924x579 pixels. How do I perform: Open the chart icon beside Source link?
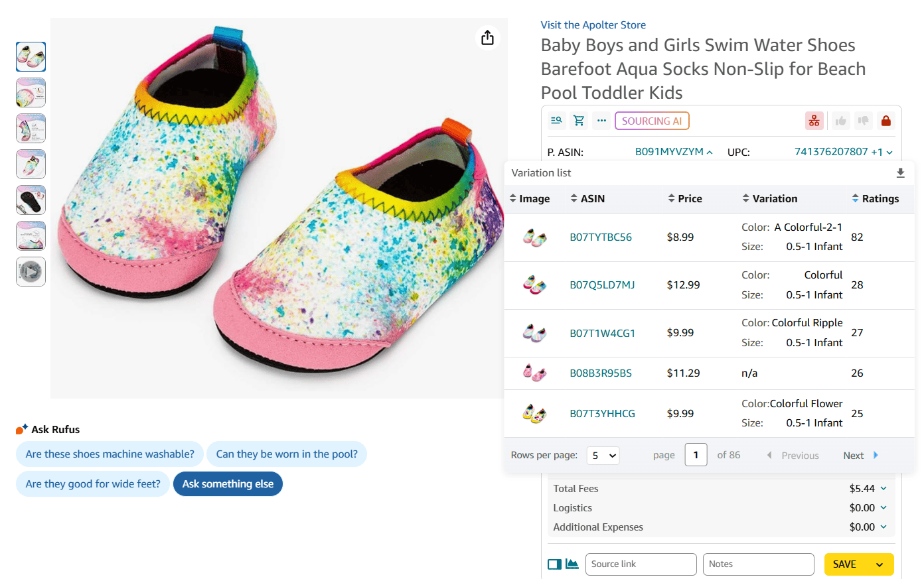(572, 564)
